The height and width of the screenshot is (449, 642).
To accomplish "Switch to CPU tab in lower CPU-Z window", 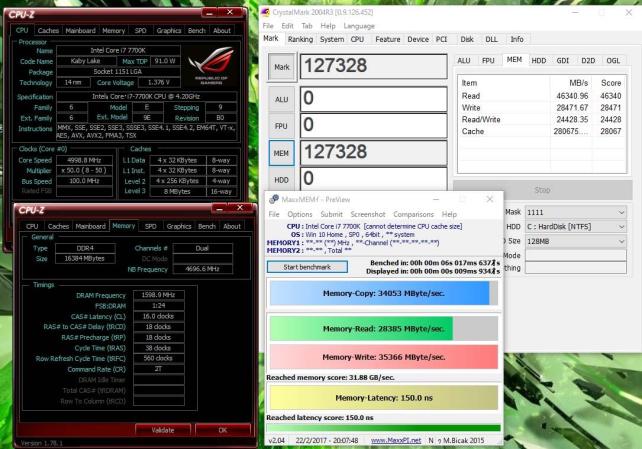I will tap(32, 226).
